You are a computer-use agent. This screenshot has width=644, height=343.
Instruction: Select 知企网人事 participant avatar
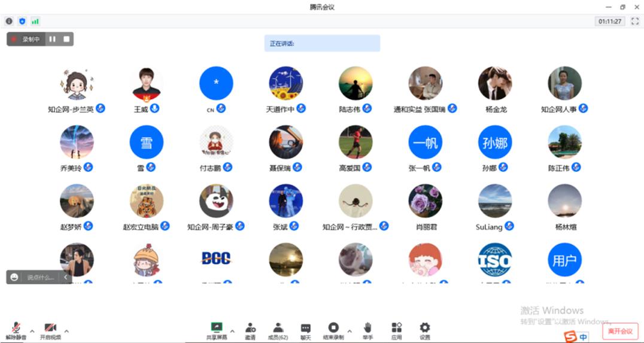point(565,83)
